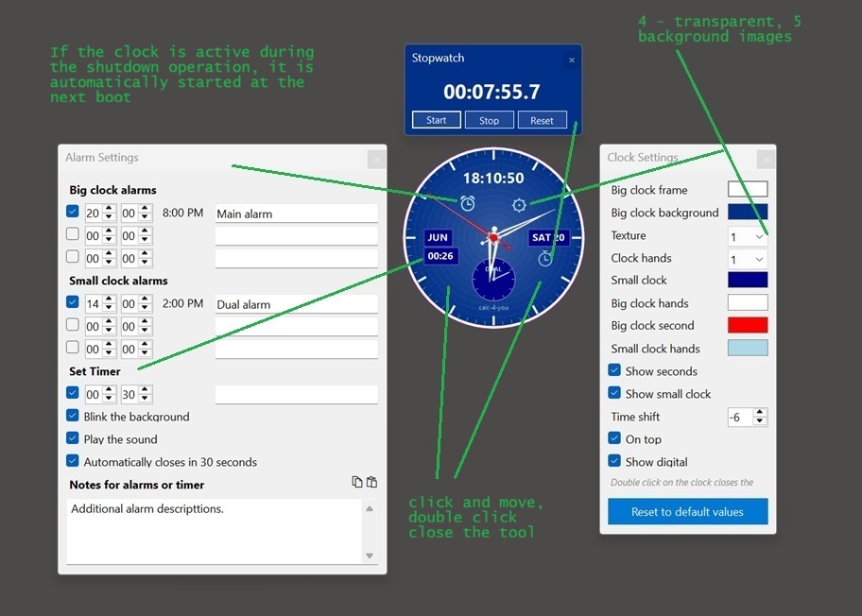
Task: Click the small DUAL clock dial
Action: pyautogui.click(x=493, y=279)
